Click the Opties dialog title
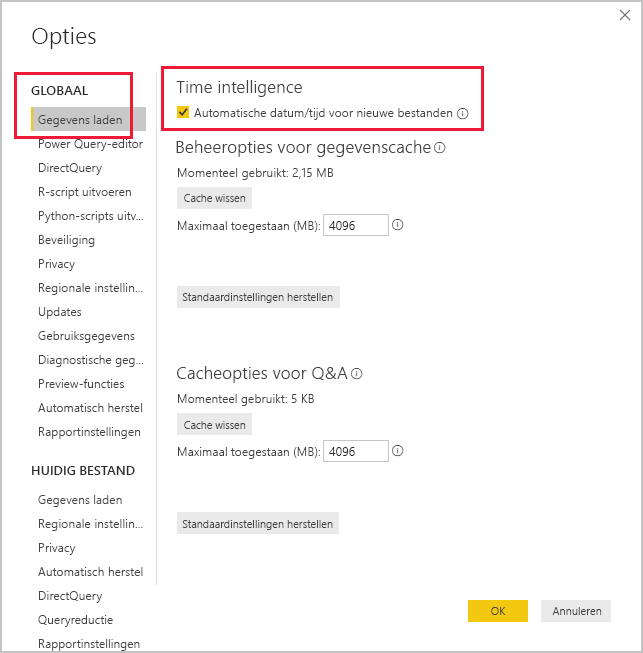This screenshot has height=653, width=643. (x=64, y=36)
